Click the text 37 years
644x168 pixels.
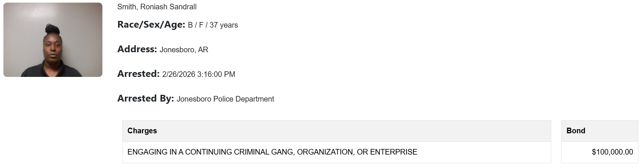coord(224,25)
